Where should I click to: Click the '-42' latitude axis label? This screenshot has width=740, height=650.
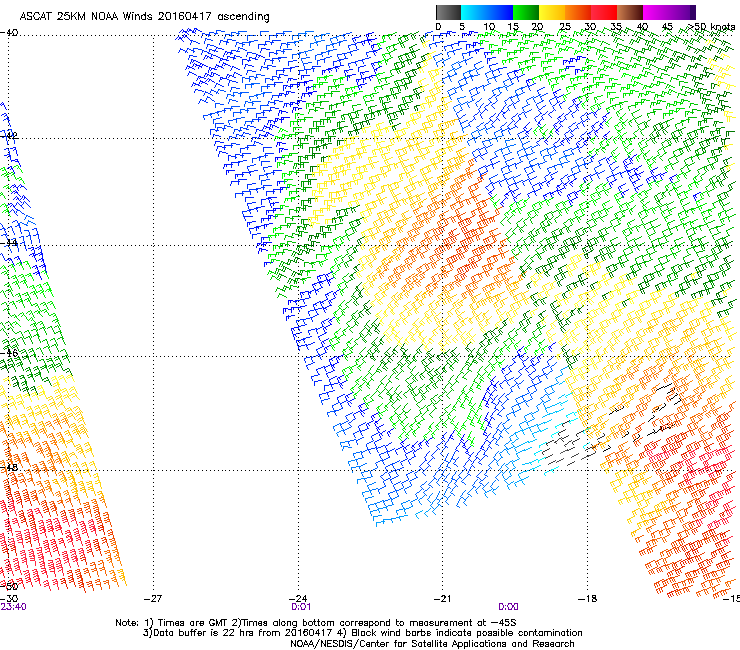pos(9,135)
